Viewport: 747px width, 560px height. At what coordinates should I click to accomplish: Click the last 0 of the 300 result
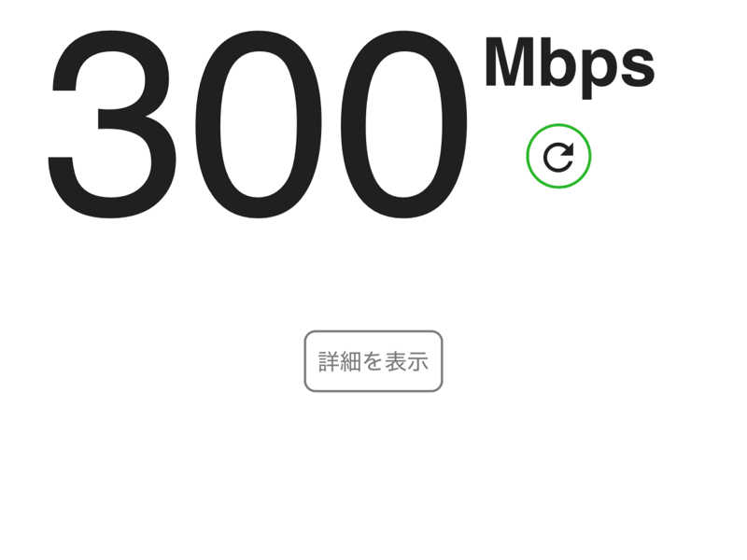[x=404, y=124]
